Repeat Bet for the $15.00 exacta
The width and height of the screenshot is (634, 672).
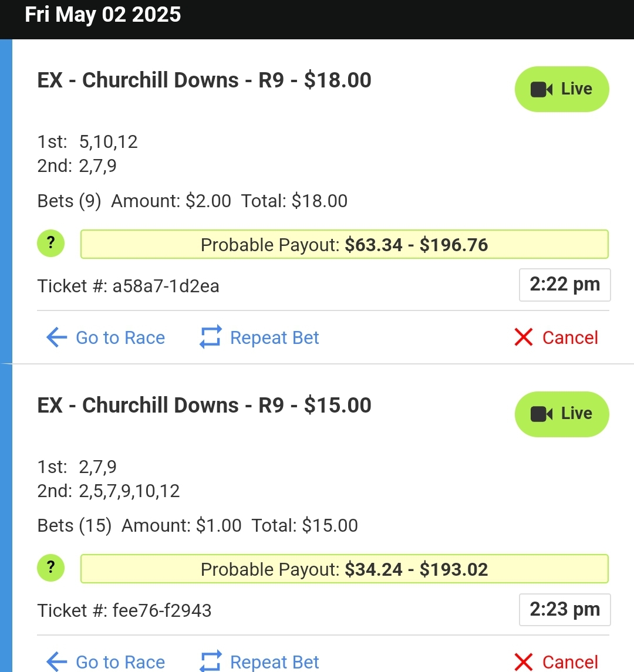259,661
